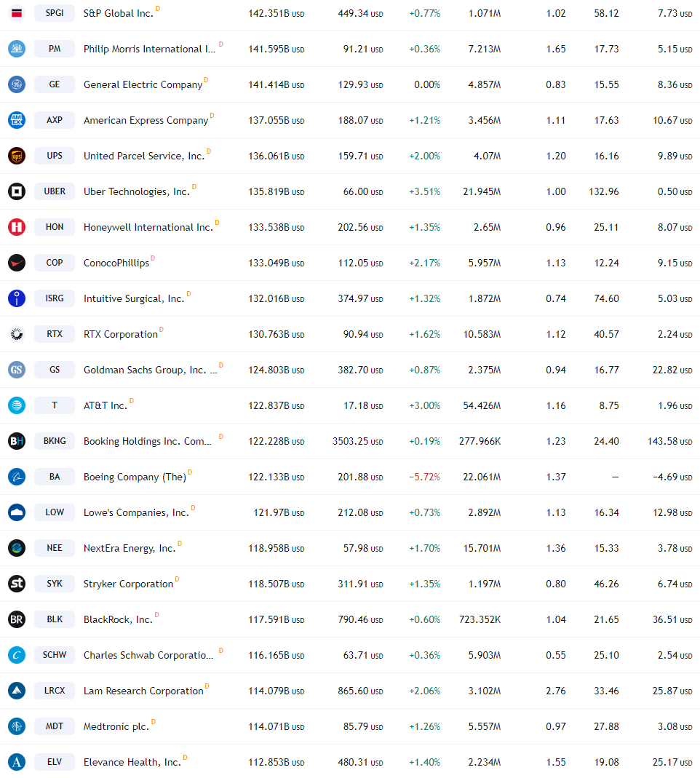Click the Intuitive Surgical blue logo
Image resolution: width=700 pixels, height=778 pixels.
click(17, 298)
